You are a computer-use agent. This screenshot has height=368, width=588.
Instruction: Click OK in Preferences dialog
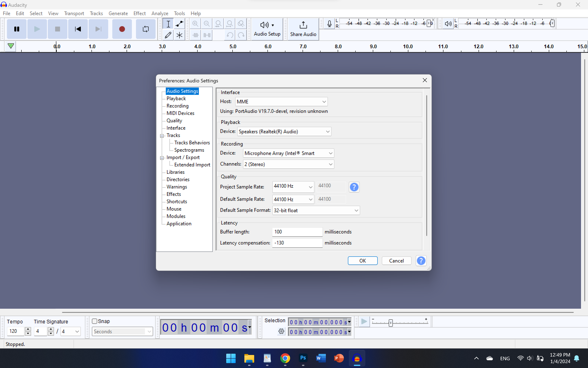pos(363,261)
